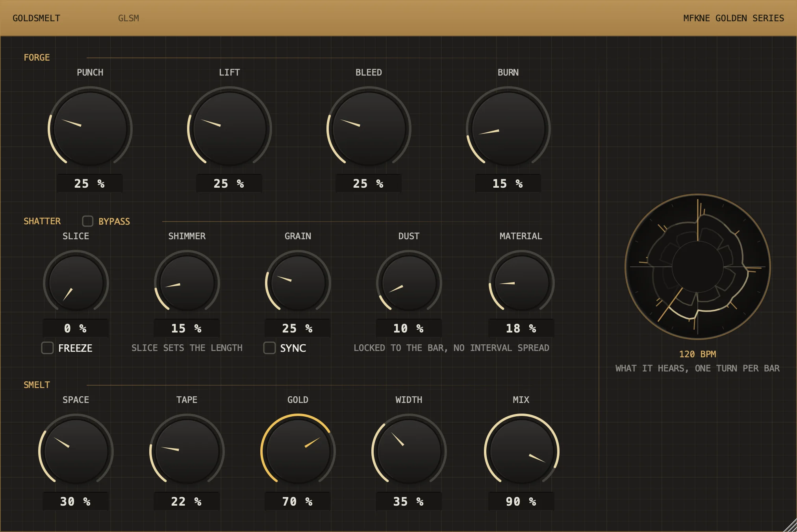797x532 pixels.
Task: Enable the FREEZE checkbox
Action: click(48, 348)
